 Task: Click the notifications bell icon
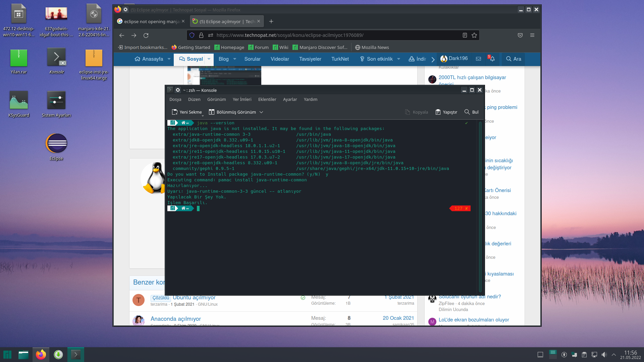[x=492, y=59]
